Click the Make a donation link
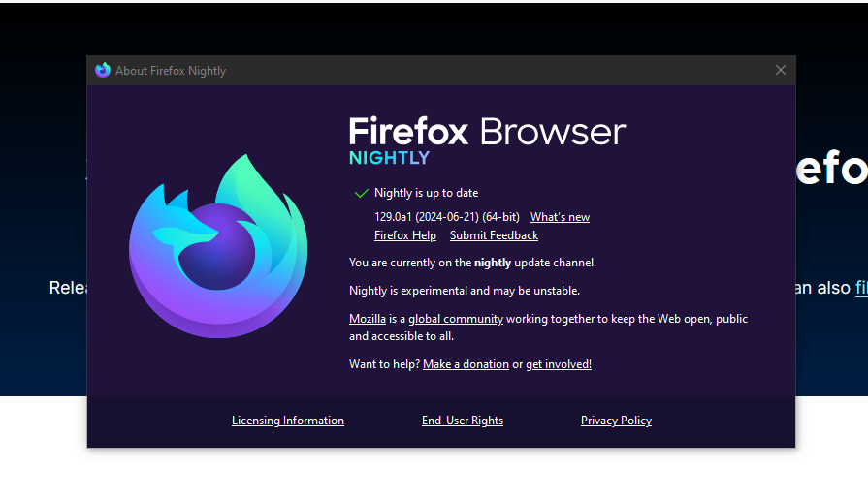Viewport: 868px width, 499px height. (x=466, y=364)
